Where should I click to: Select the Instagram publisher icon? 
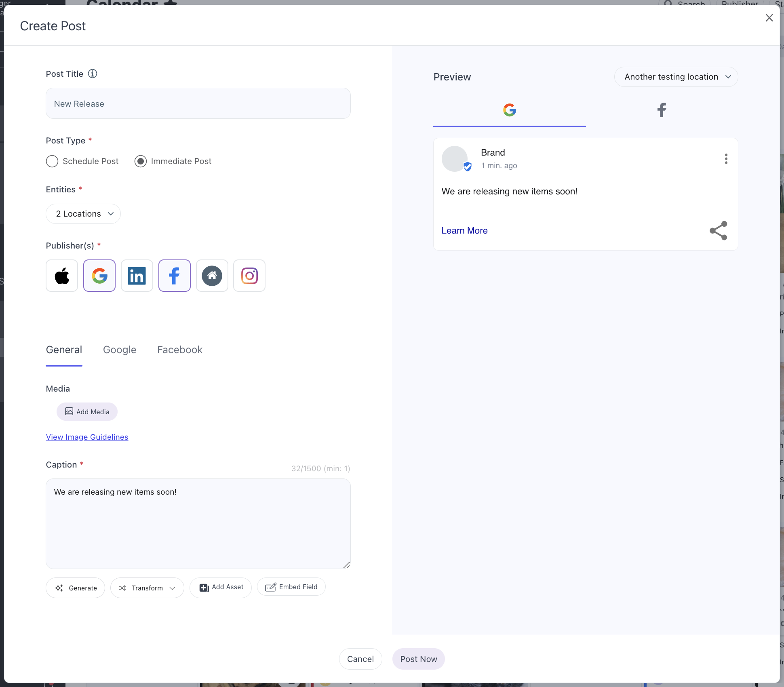249,276
